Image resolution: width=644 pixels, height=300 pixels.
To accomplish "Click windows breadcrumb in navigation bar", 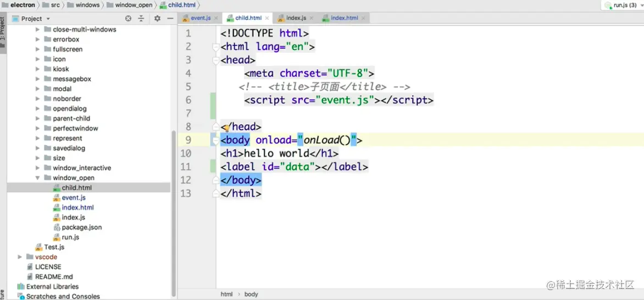I will tap(83, 5).
